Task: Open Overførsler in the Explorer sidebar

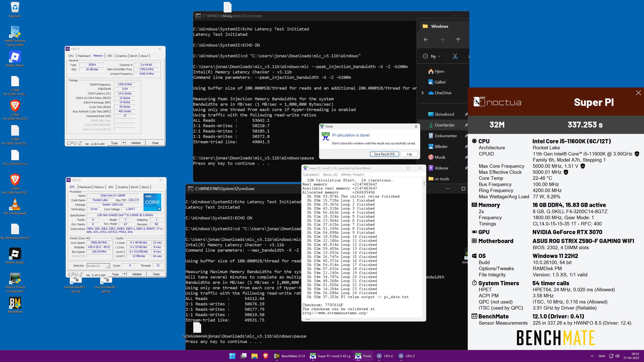Action: 444,125
